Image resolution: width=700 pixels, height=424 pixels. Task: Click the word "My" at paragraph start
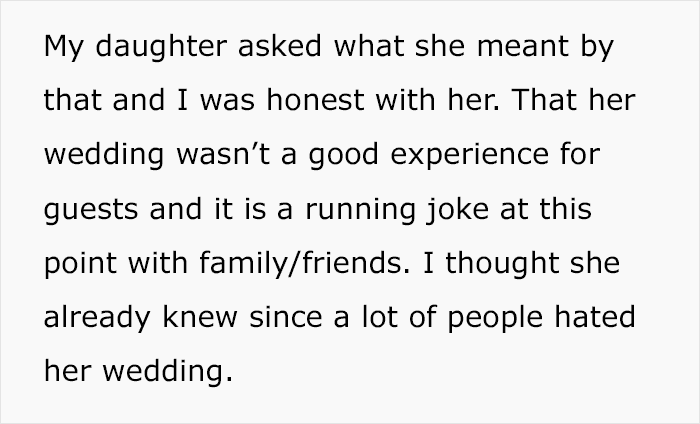click(63, 47)
